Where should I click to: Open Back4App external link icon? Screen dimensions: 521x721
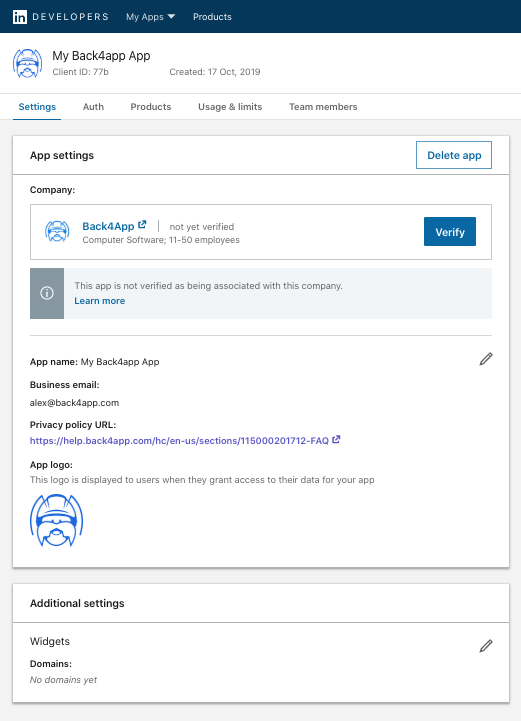point(143,224)
